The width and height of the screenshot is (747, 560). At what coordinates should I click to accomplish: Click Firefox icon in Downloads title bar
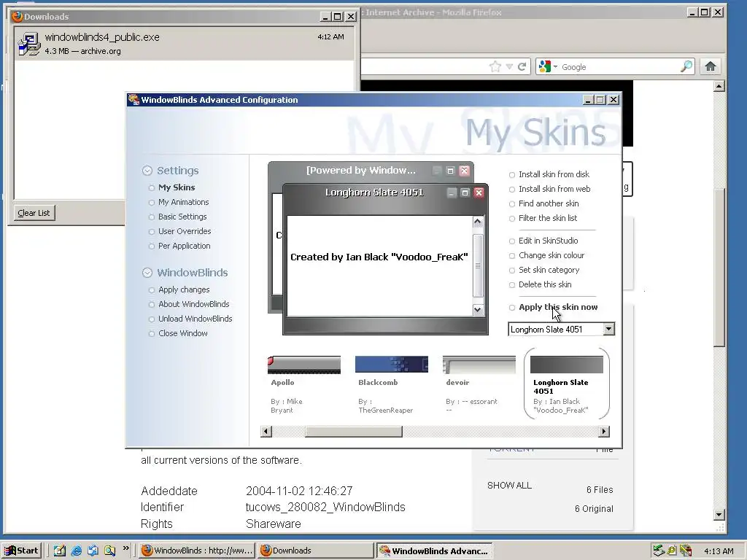pos(18,16)
